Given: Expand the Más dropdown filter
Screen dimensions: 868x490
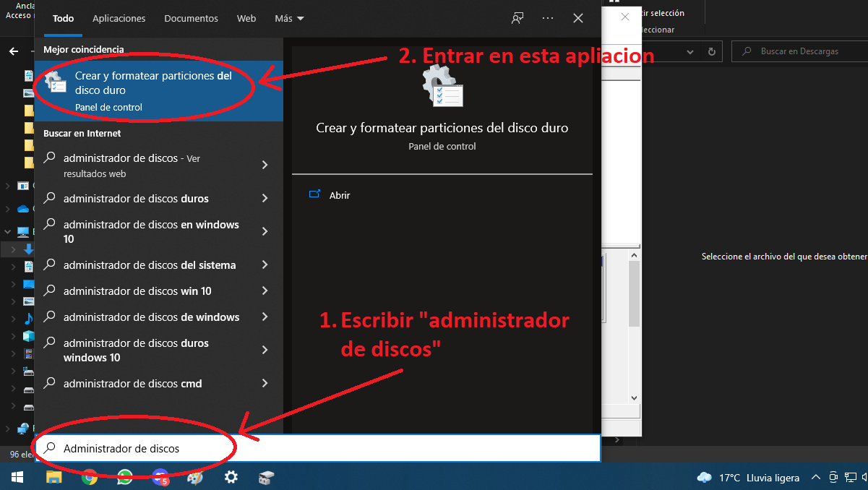Looking at the screenshot, I should point(289,19).
